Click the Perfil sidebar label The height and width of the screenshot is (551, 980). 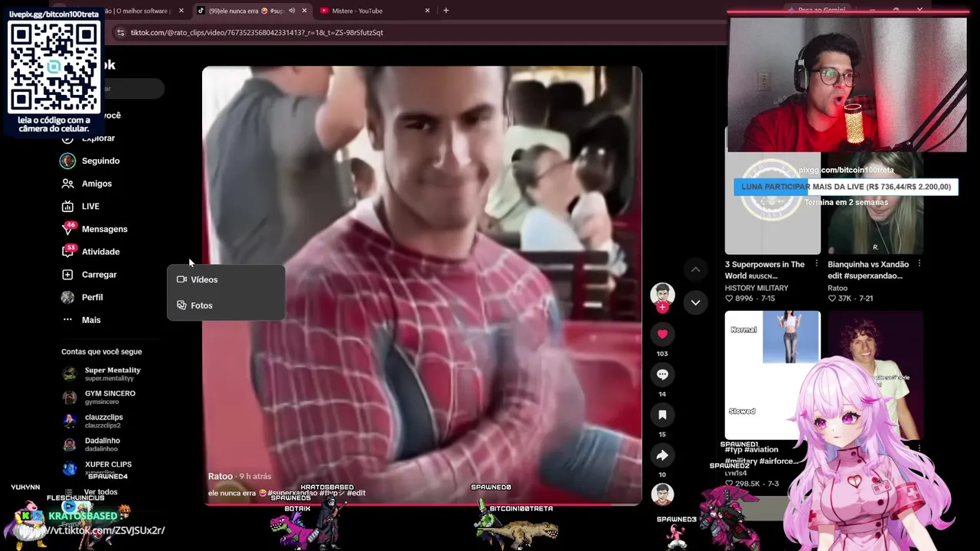coord(92,297)
